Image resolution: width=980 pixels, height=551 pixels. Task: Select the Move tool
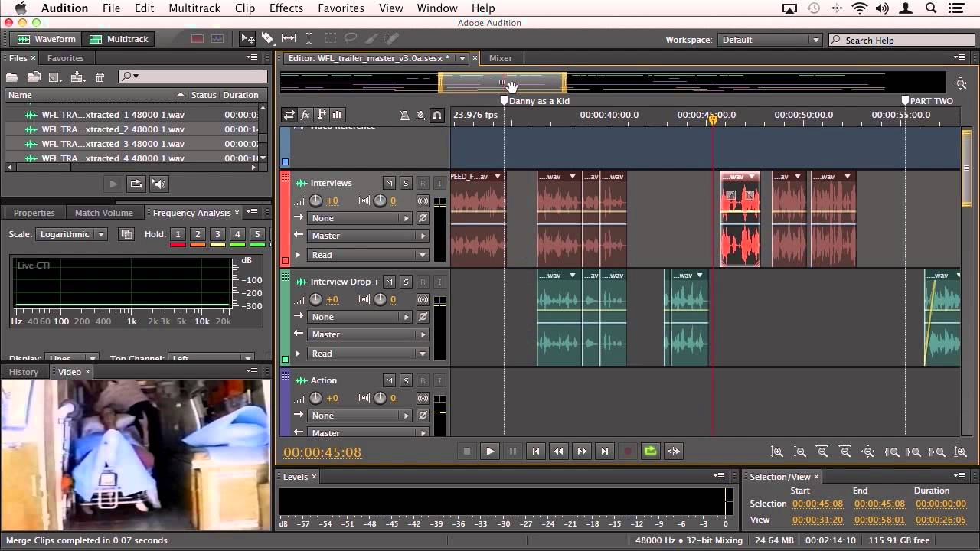(x=247, y=38)
